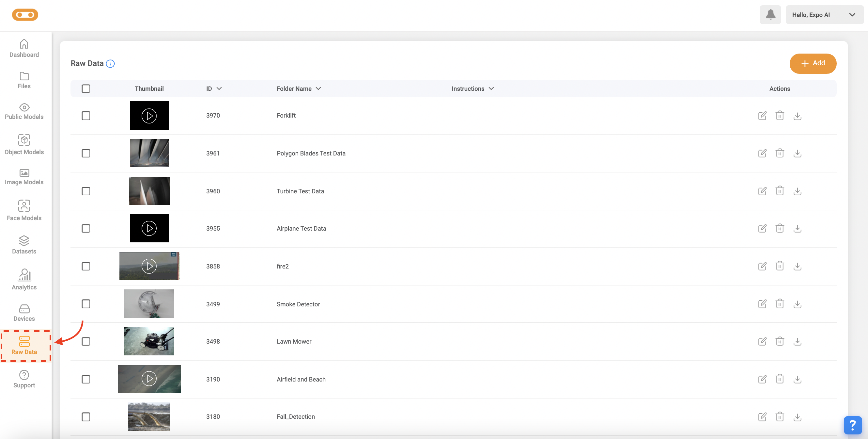Edit the Forklift folder entry
The width and height of the screenshot is (868, 439).
tap(762, 116)
